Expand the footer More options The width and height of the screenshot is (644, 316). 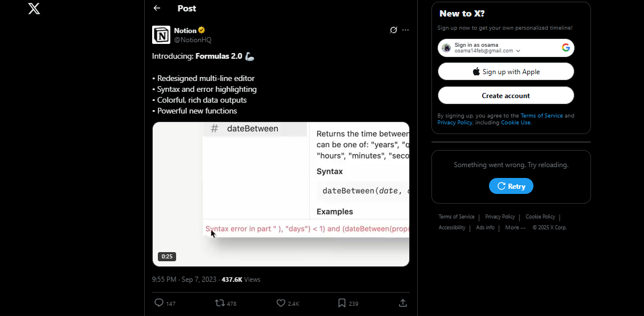[x=515, y=227]
